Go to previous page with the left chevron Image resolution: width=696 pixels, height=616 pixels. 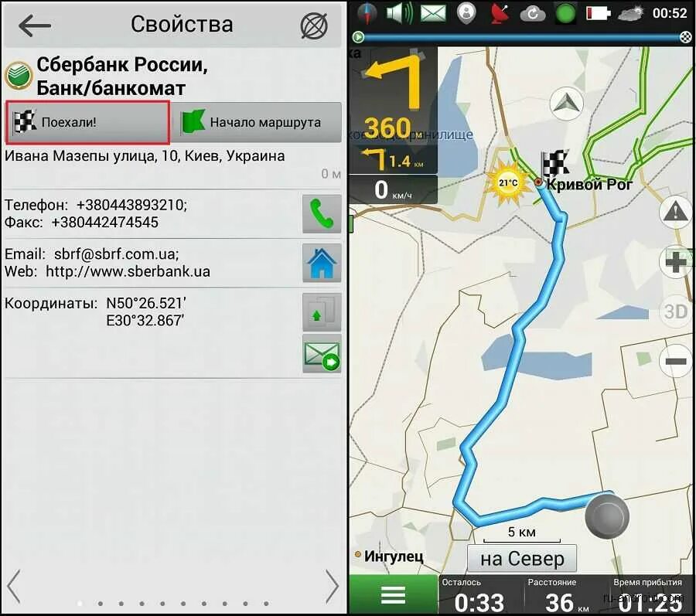14,586
